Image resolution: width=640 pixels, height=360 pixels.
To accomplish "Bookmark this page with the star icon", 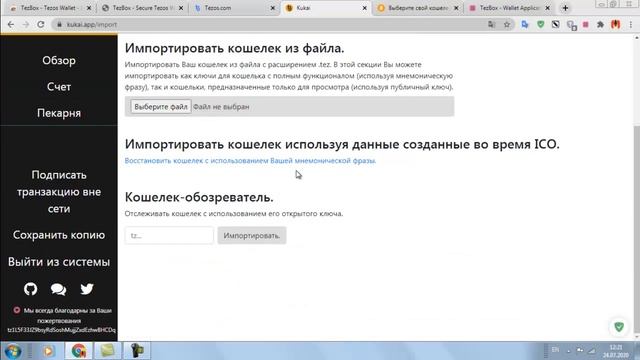I will (x=507, y=24).
